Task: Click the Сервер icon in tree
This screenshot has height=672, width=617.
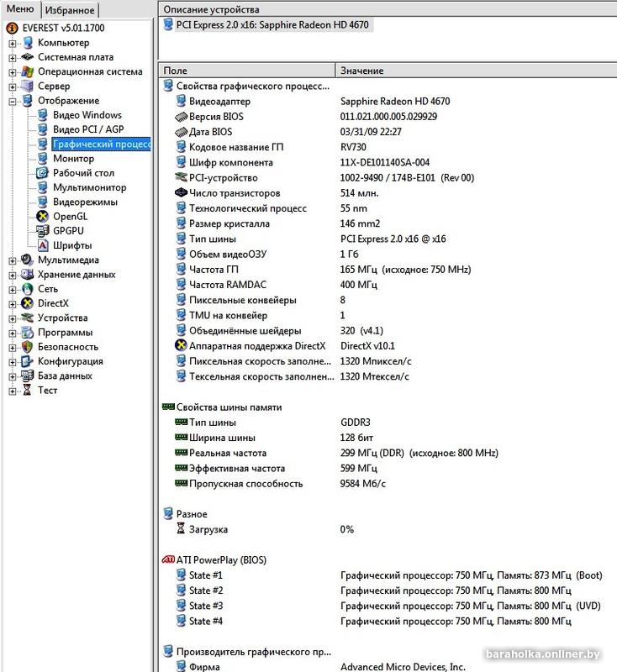Action: 28,87
